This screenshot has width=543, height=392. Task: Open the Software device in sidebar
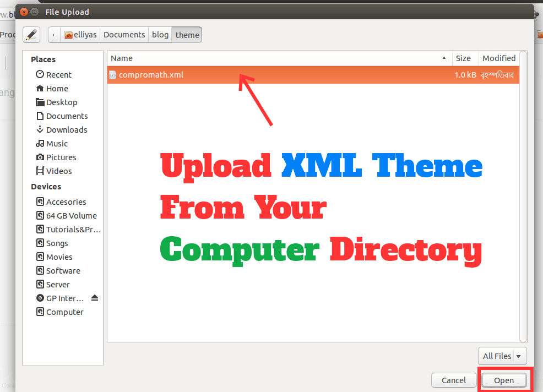point(62,270)
